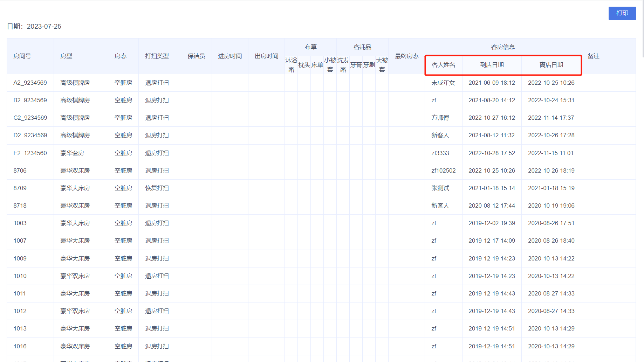Screen dimensions: 644x362
Task: Select the date label 2023-07-25
Action: click(44, 27)
